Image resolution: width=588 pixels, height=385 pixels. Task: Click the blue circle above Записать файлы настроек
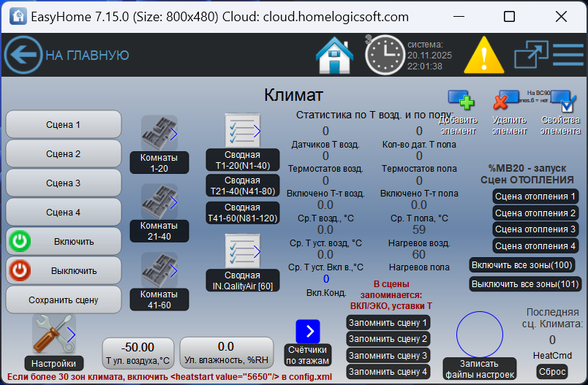click(x=480, y=334)
